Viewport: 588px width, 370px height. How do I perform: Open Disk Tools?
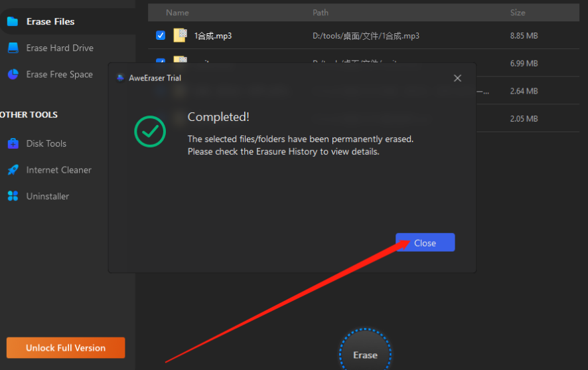pos(46,143)
